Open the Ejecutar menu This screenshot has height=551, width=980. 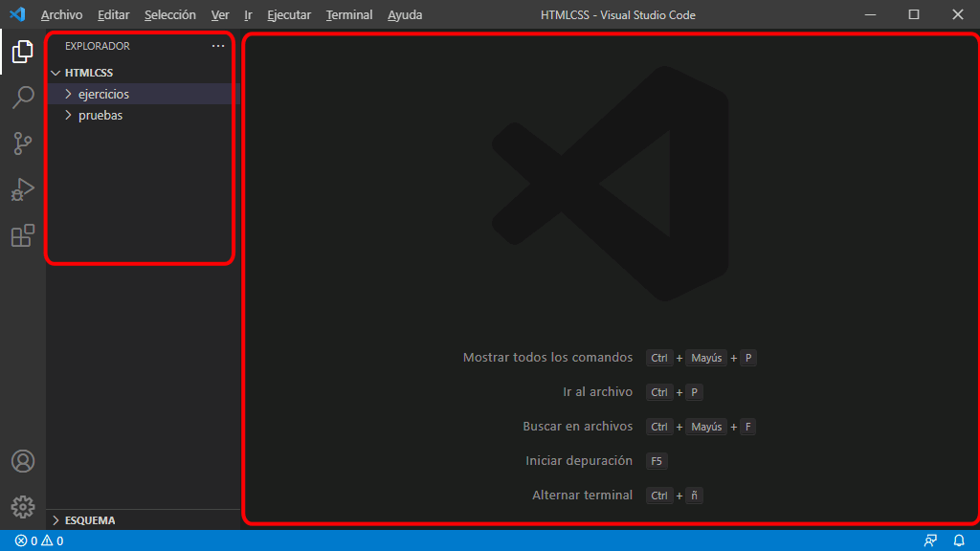(289, 14)
